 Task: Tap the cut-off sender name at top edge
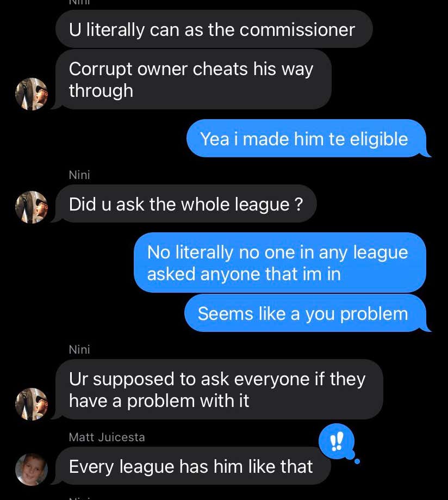click(79, 2)
